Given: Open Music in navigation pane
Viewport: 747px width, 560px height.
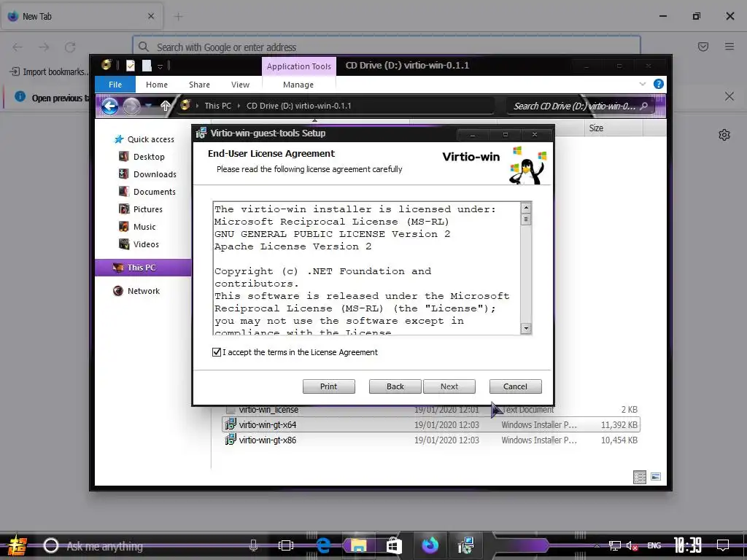Looking at the screenshot, I should [137, 227].
